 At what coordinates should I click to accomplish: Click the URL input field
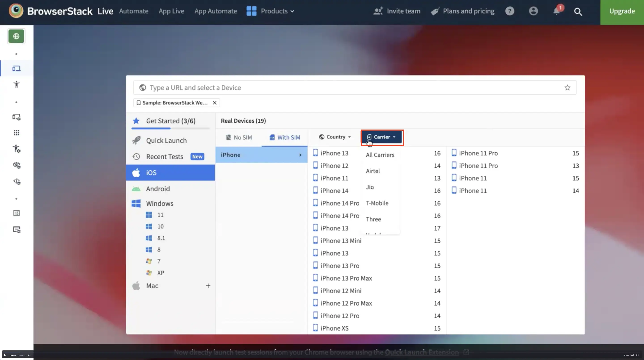(x=350, y=88)
